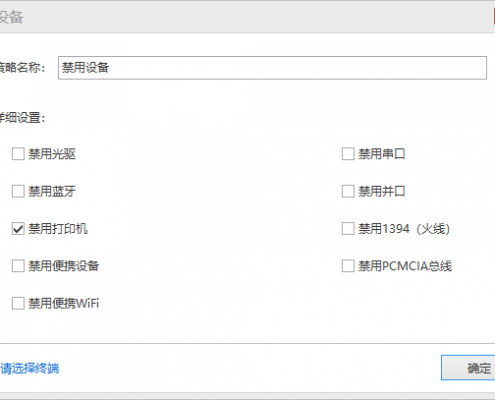Close the dialog with the red X
The height and width of the screenshot is (400, 495).
coord(494,17)
